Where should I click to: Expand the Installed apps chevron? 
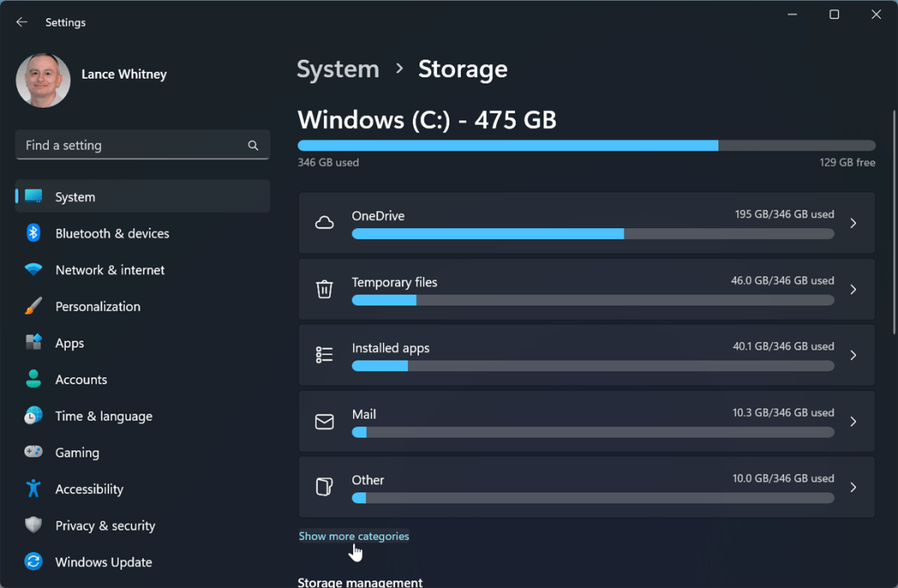pyautogui.click(x=854, y=355)
